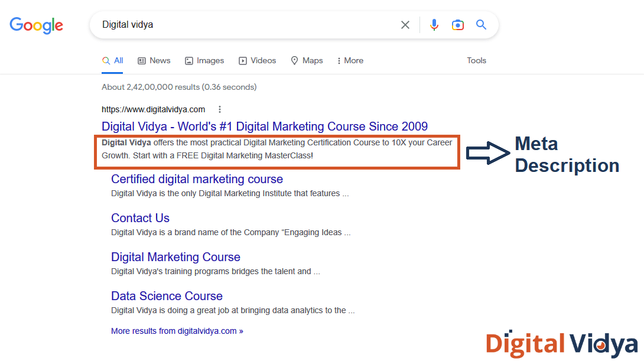The image size is (644, 361).
Task: Expand the More search options menu
Action: coord(350,61)
